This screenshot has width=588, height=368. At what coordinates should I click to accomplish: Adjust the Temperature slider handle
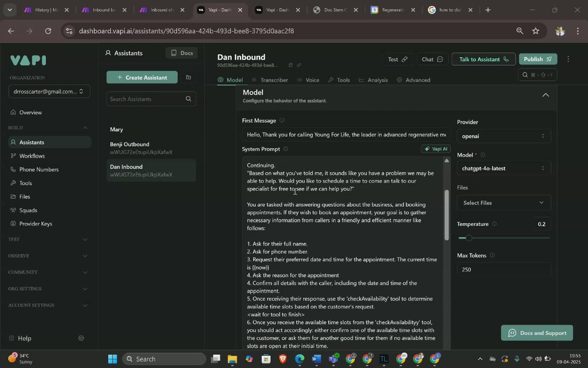(469, 238)
